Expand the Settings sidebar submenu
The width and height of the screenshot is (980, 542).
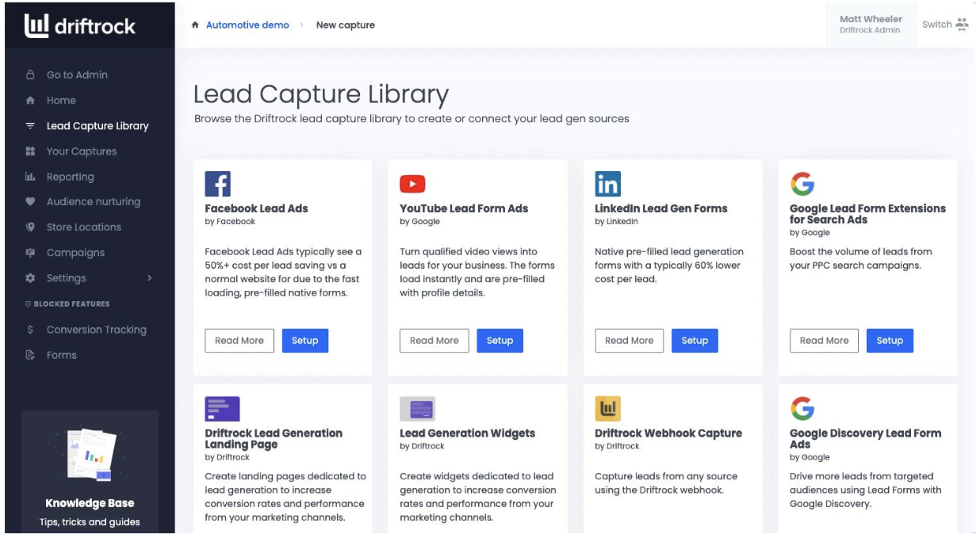pos(148,278)
